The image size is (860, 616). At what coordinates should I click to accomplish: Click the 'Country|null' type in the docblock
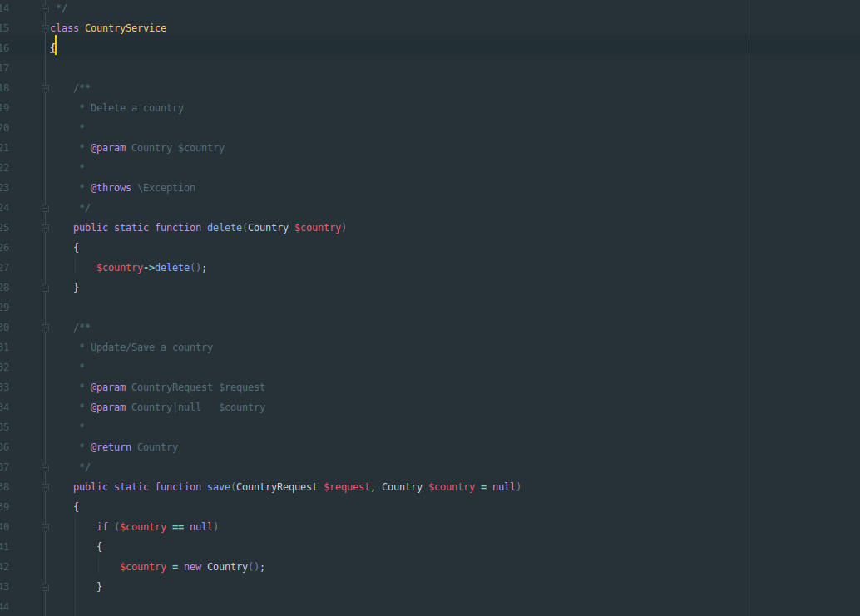tap(166, 407)
